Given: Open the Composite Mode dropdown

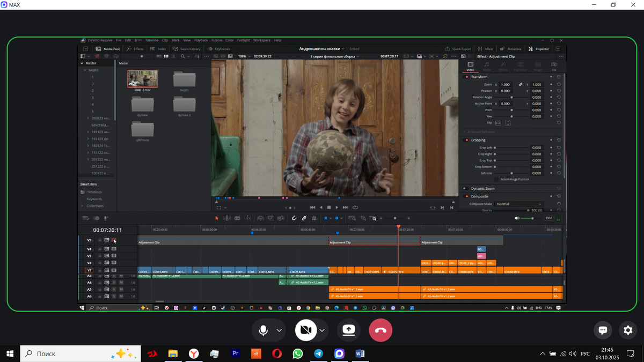Looking at the screenshot, I should pyautogui.click(x=519, y=204).
